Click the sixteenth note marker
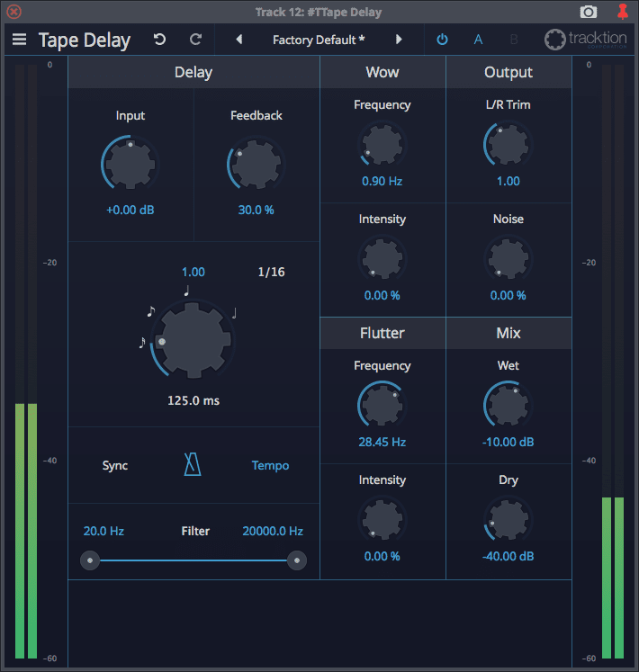Viewport: 639px width, 672px height. pyautogui.click(x=142, y=343)
